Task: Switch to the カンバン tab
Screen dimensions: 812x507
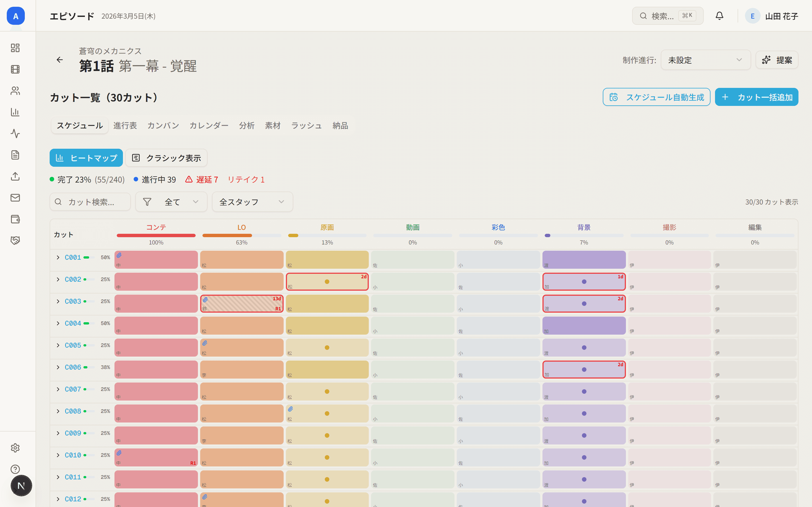Action: (x=163, y=125)
